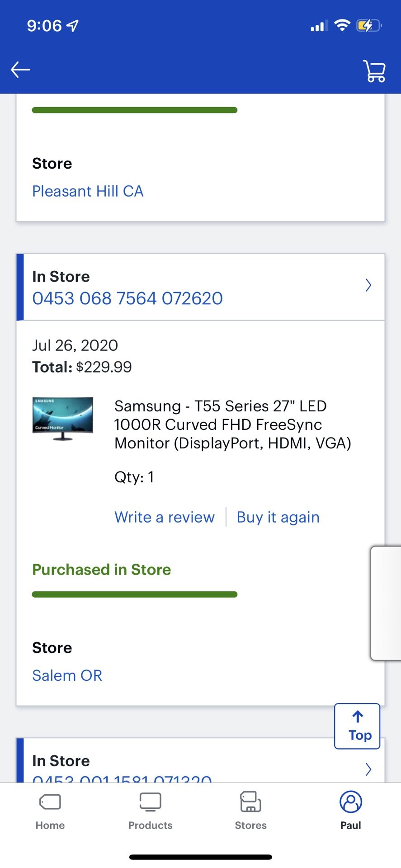Image resolution: width=401 pixels, height=868 pixels.
Task: Tap the Samsung monitor thumbnail
Action: pyautogui.click(x=63, y=419)
